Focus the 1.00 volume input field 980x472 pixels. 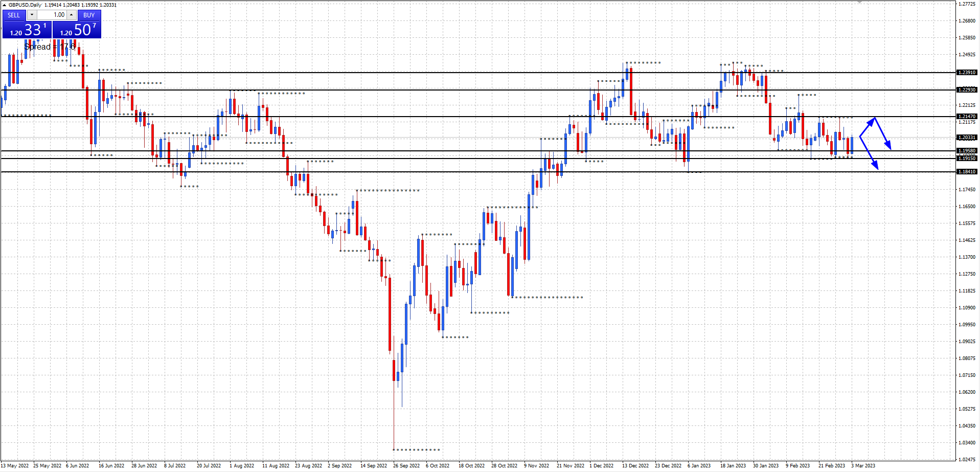[52, 15]
